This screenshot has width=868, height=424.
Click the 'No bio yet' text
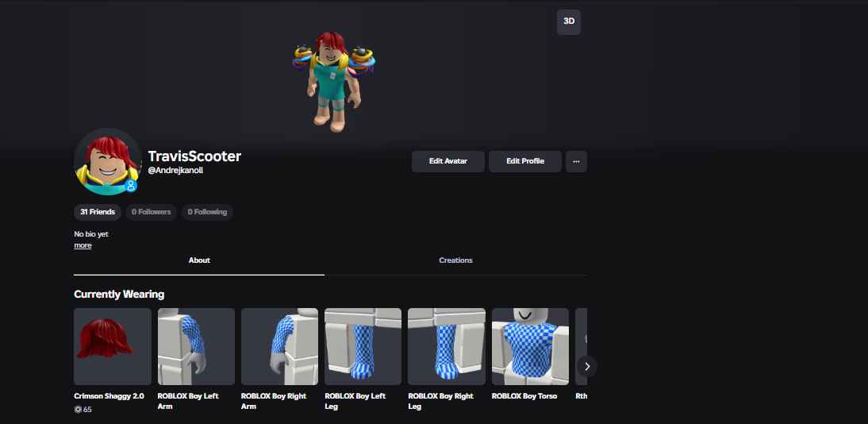[x=91, y=234]
